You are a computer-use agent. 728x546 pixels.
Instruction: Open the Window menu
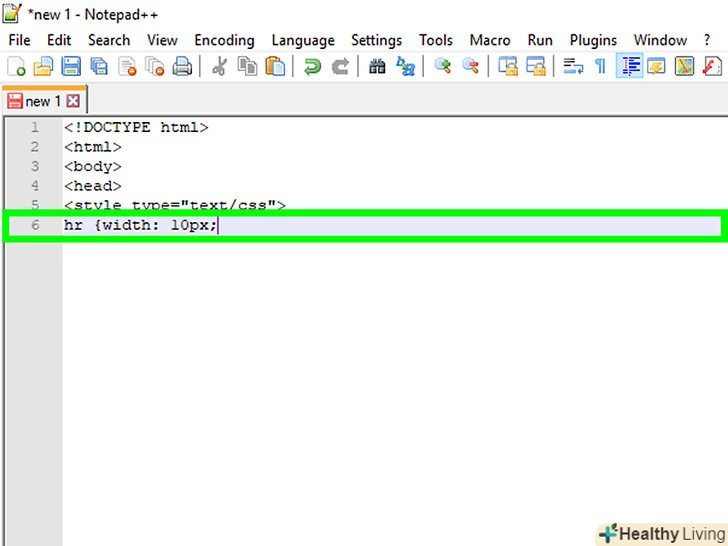pyautogui.click(x=660, y=40)
